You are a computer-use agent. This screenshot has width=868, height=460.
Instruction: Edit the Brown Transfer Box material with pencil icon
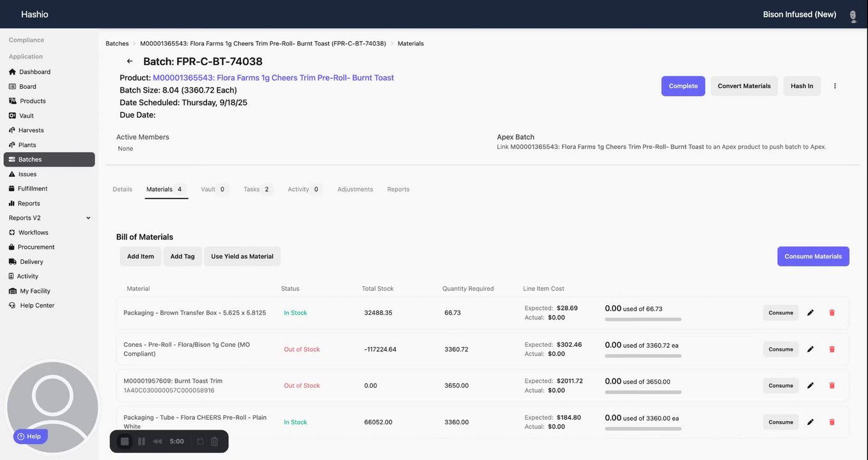810,312
